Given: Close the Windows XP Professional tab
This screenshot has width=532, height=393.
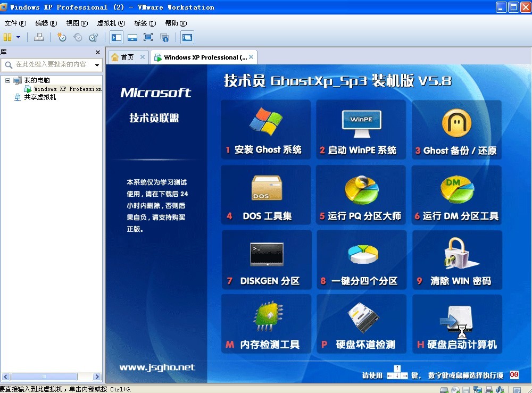Looking at the screenshot, I should pos(251,57).
